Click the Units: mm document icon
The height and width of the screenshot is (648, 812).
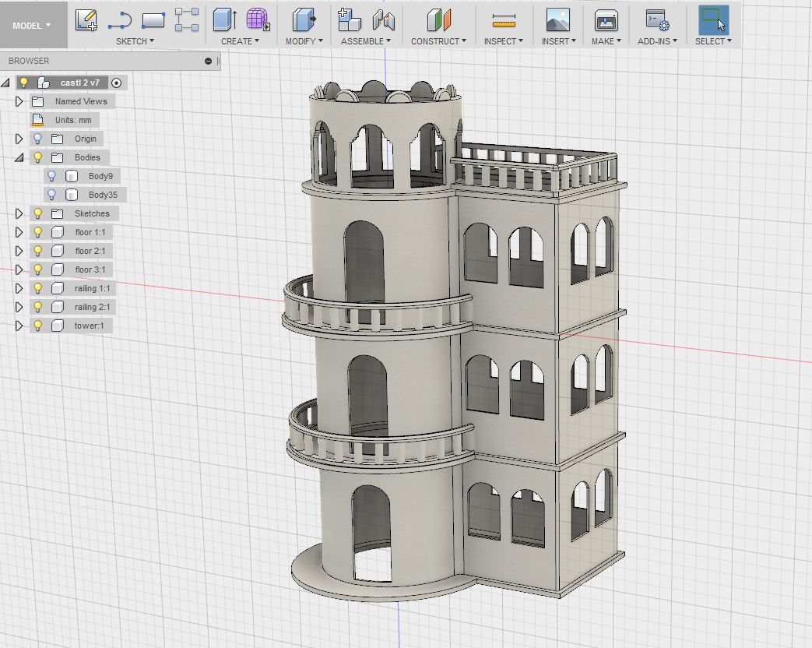click(37, 120)
